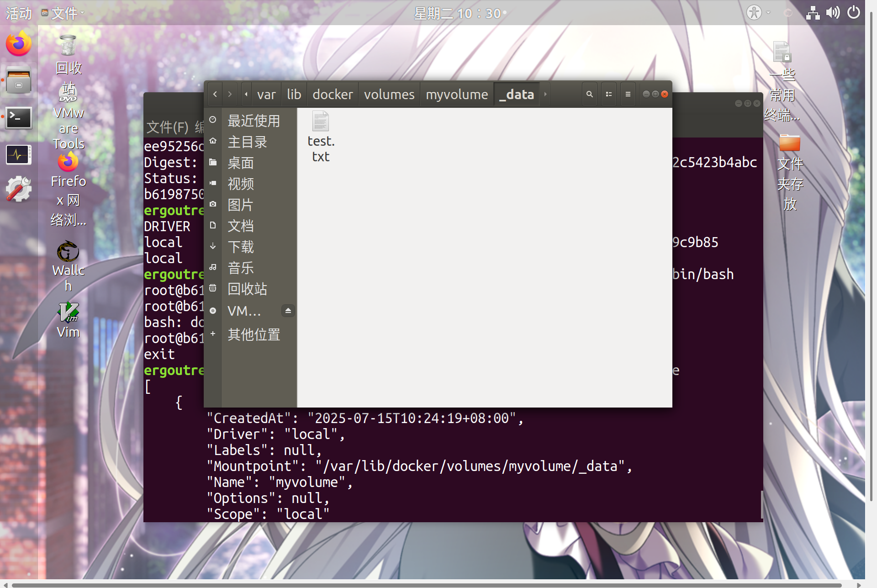Open VM… drive in sidebar
This screenshot has width=877, height=588.
(244, 311)
